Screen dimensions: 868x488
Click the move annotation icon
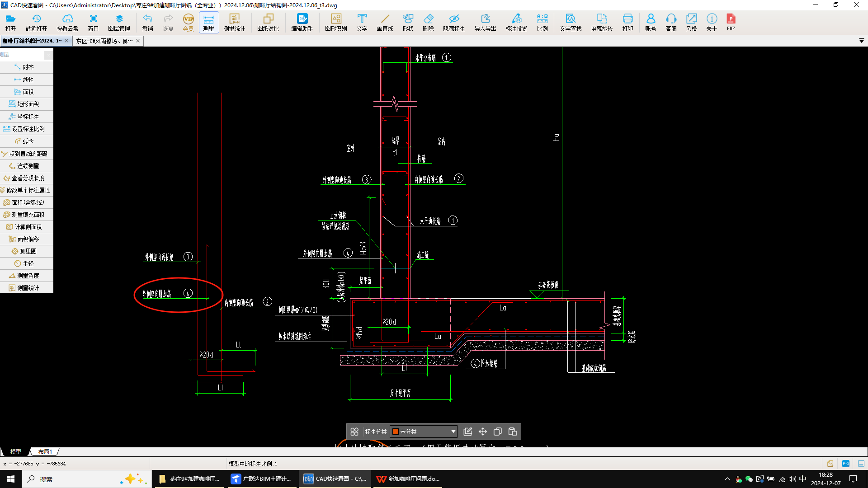[x=483, y=432]
